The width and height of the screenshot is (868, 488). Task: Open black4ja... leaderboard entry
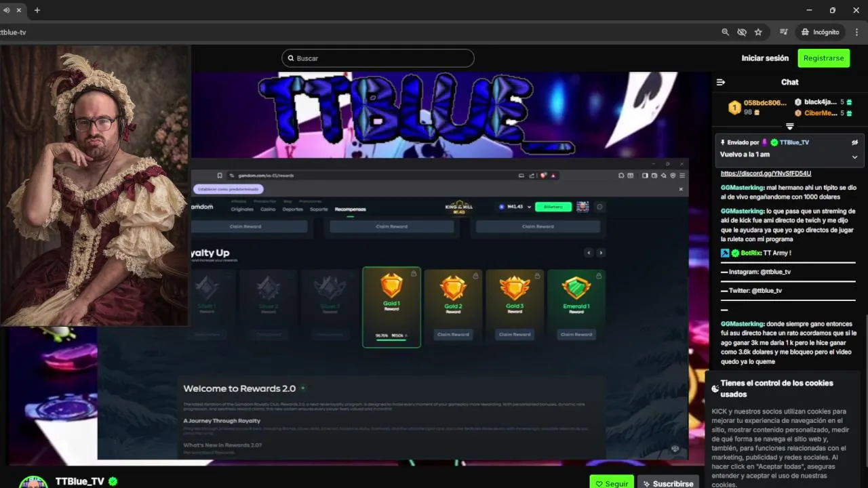[x=823, y=102]
